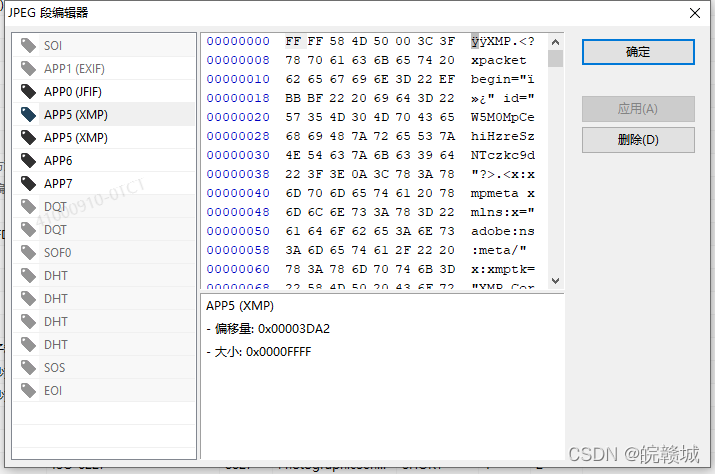Viewport: 715px width, 474px height.
Task: Click the APP0 (JFIF) tag icon
Action: 28,91
